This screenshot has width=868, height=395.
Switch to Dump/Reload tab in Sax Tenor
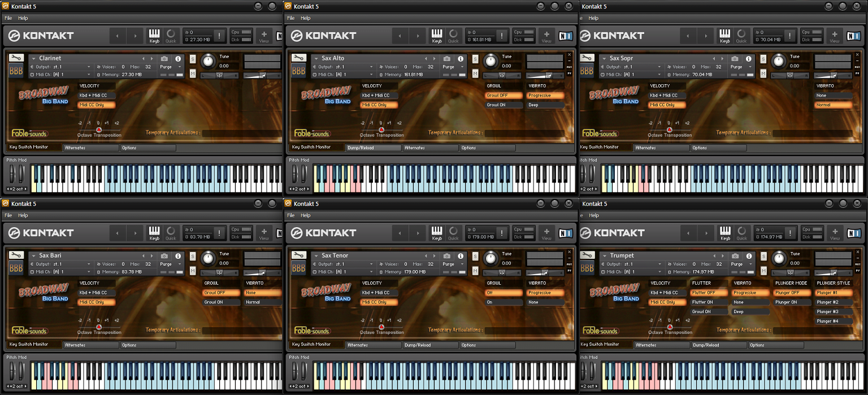430,345
